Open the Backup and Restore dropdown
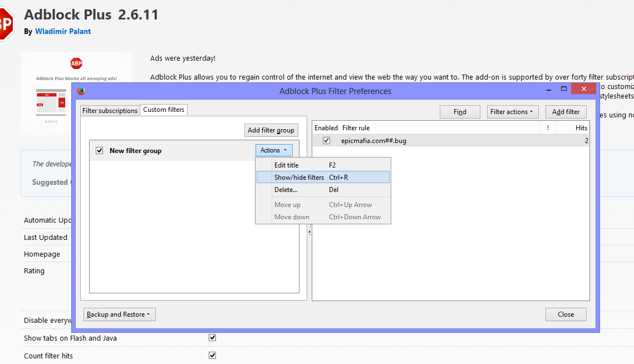The width and height of the screenshot is (634, 364). coord(119,314)
